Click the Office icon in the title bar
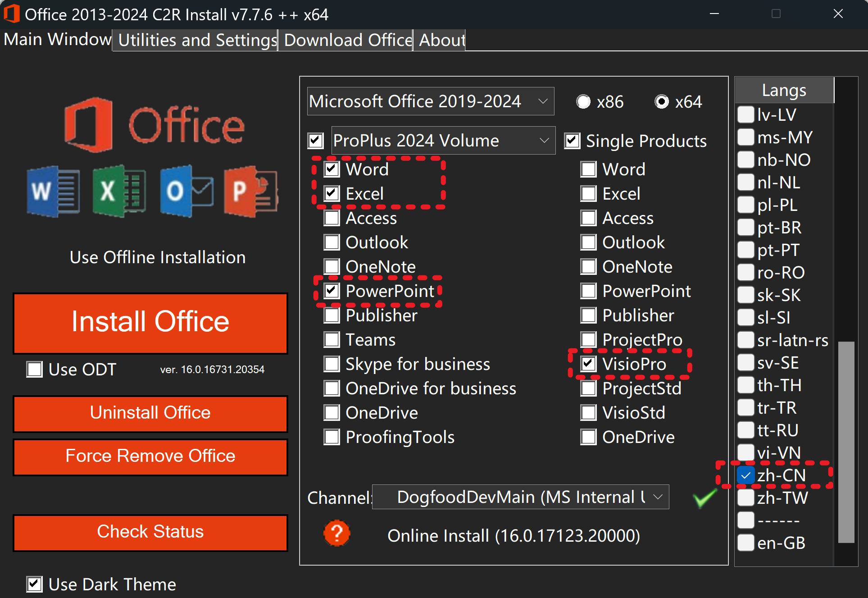This screenshot has width=868, height=598. [x=12, y=14]
